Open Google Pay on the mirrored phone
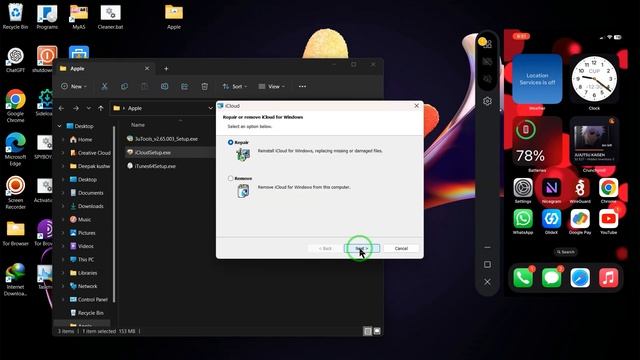 pyautogui.click(x=580, y=222)
